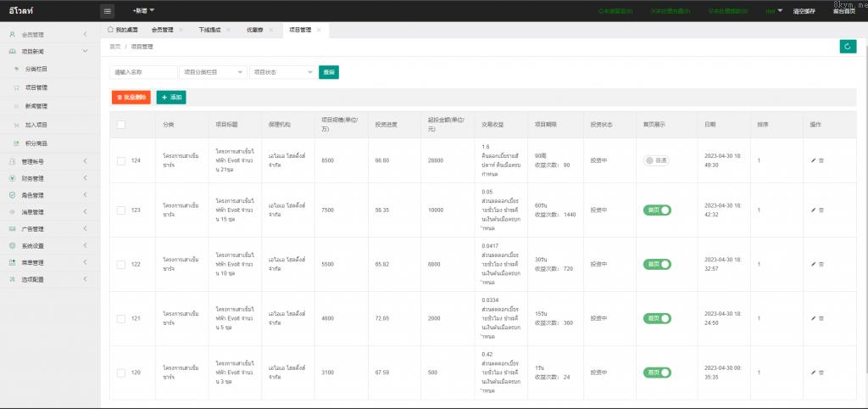
Task: Turn on homepage display toggle for row 124
Action: (656, 160)
